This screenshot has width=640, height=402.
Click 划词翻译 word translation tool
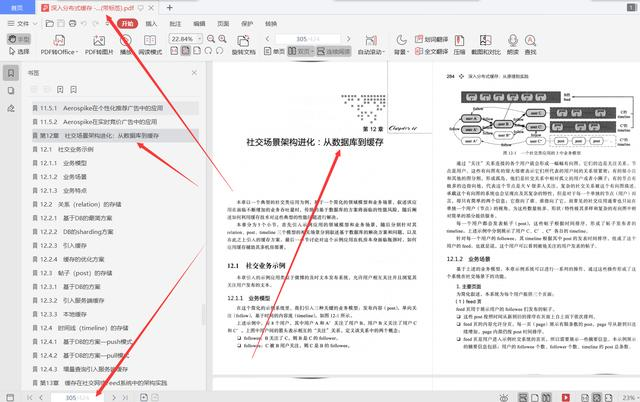coord(431,39)
